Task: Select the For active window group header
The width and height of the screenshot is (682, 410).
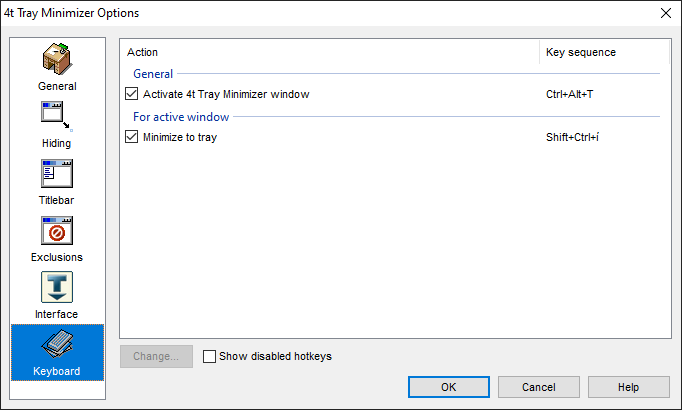Action: (181, 117)
